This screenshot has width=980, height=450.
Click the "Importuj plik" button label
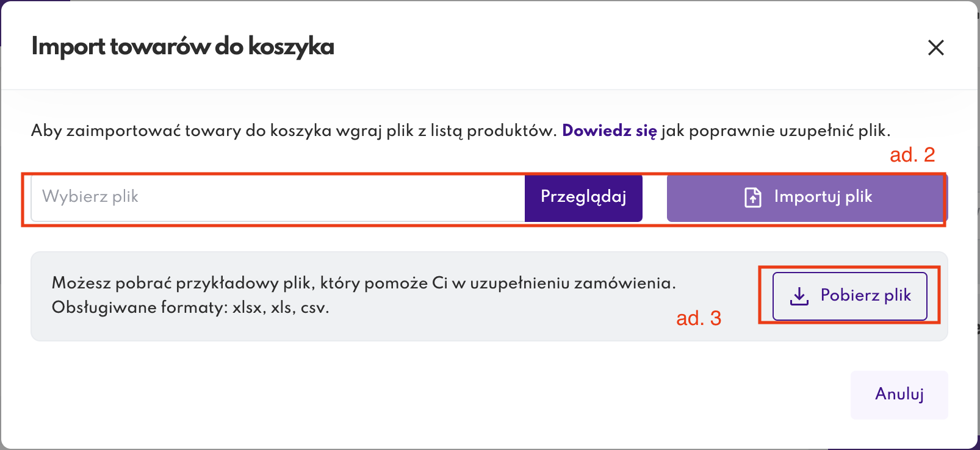coord(823,197)
